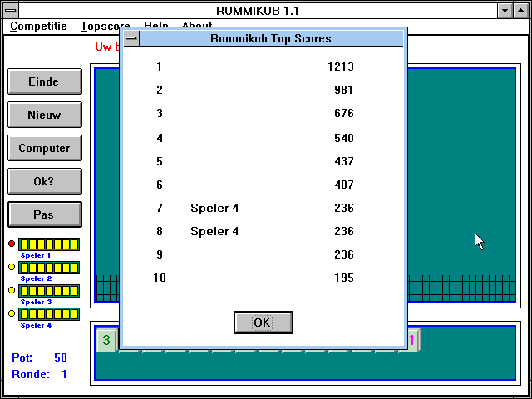
Task: Open the Topscore menu
Action: [x=106, y=26]
